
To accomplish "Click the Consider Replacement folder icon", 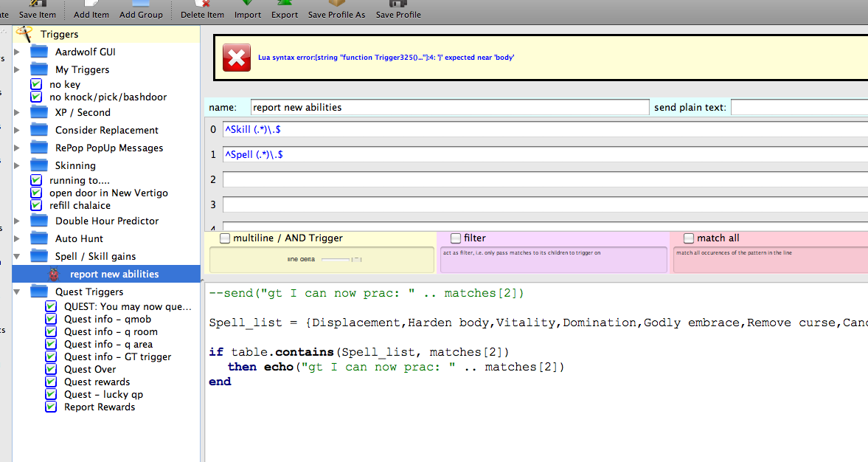I will click(x=39, y=130).
